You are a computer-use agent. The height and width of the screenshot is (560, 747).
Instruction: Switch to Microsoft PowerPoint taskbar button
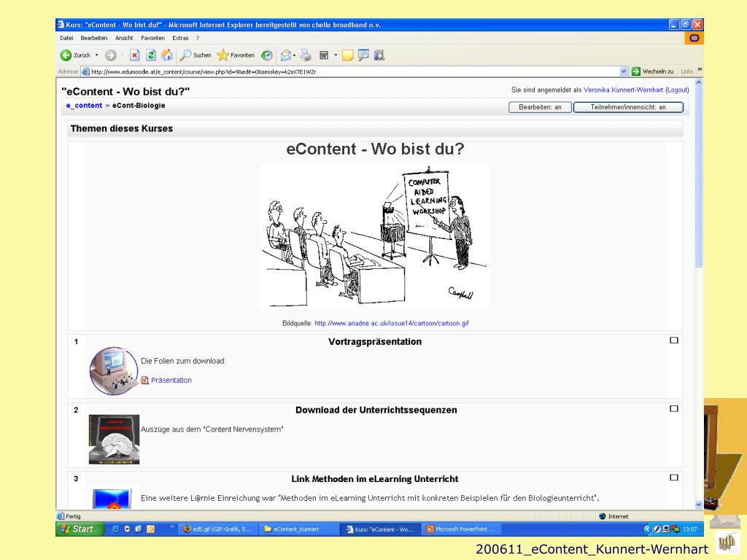461,529
